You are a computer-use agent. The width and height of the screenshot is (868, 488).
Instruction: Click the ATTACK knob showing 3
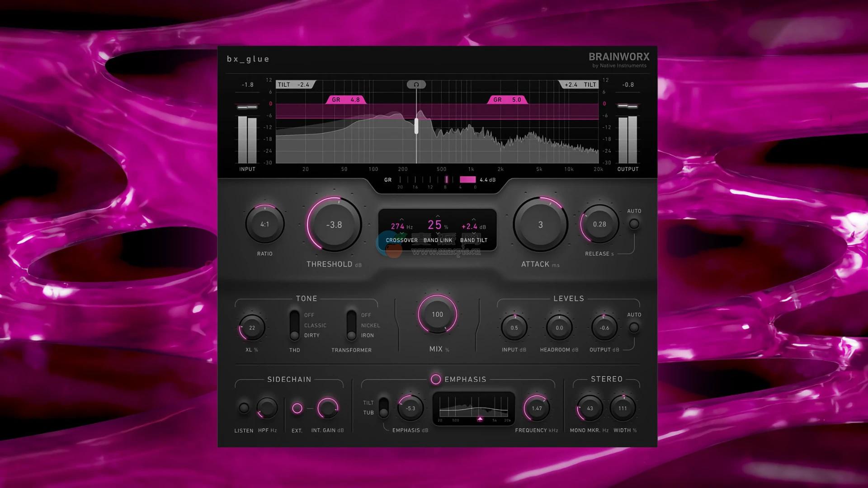540,225
